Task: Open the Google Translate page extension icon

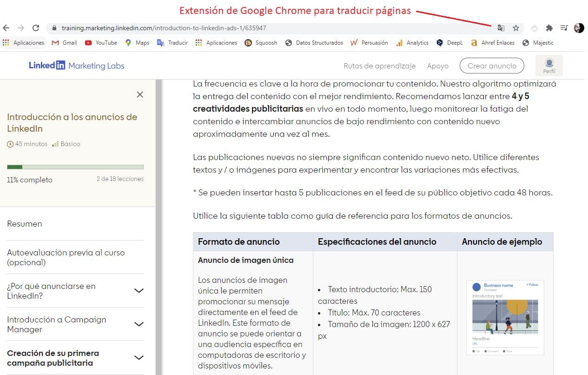Action: click(x=501, y=28)
